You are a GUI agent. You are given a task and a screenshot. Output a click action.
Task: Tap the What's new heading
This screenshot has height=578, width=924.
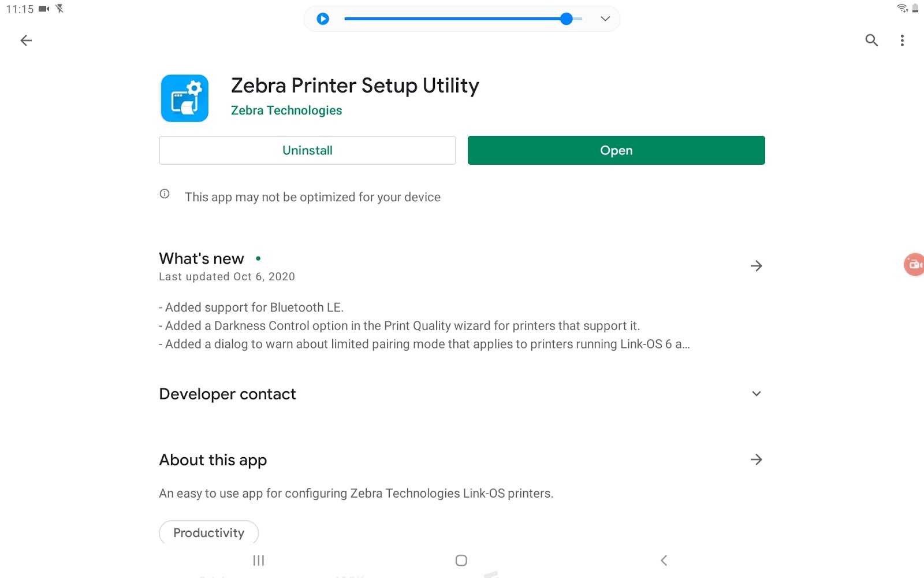click(x=202, y=258)
